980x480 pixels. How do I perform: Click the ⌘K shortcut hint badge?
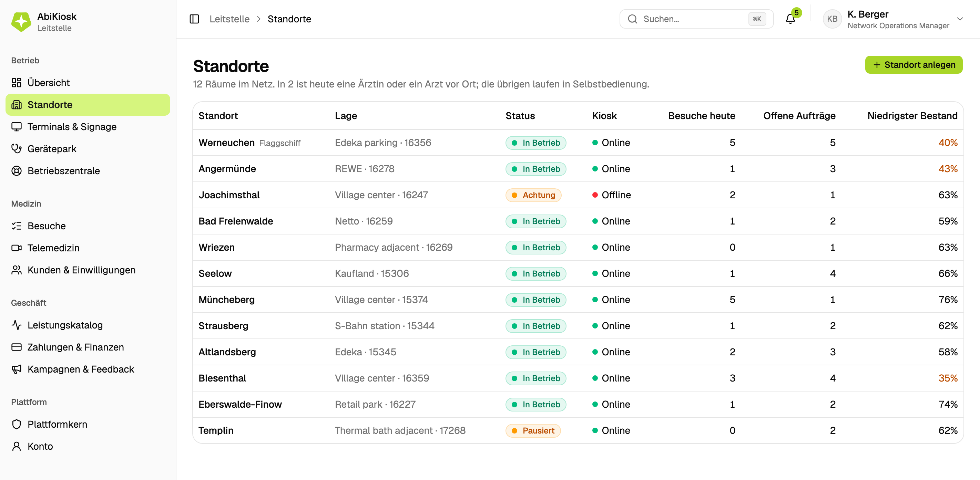[757, 19]
